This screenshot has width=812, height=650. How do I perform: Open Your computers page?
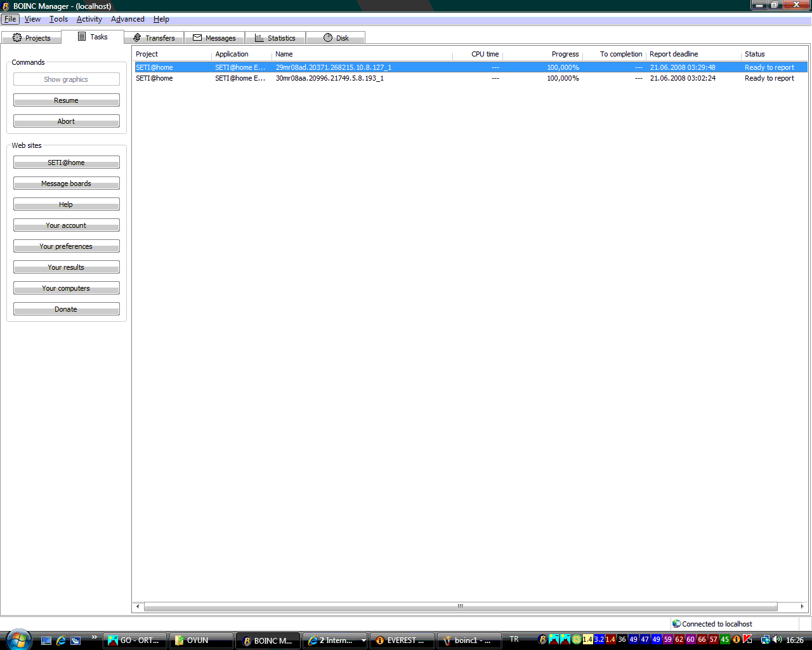pos(66,288)
